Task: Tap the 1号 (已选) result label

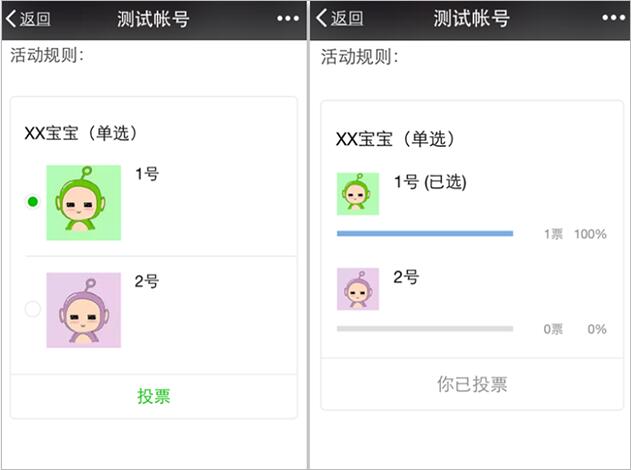Action: pos(430,182)
